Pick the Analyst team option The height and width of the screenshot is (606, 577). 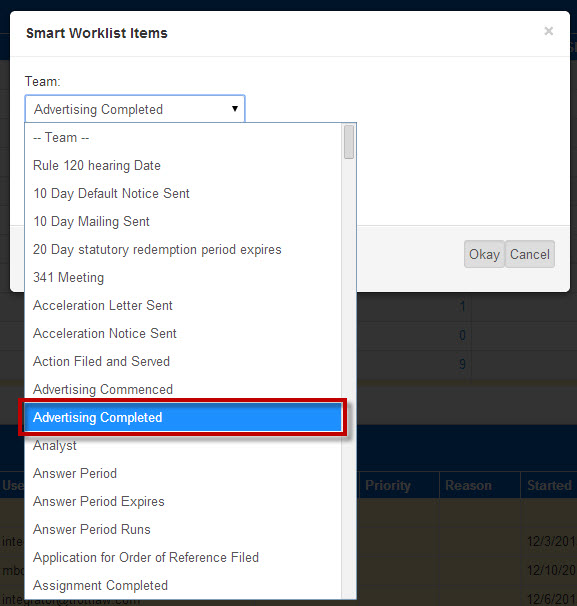point(183,445)
